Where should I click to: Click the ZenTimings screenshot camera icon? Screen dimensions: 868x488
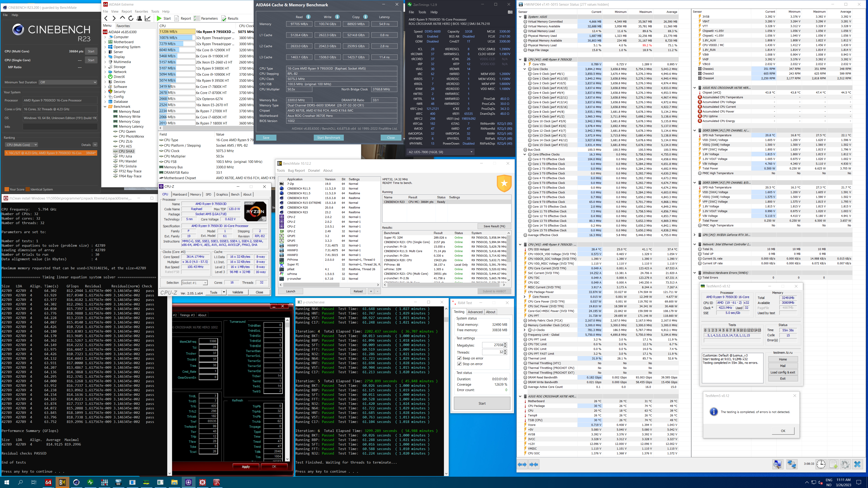click(510, 12)
